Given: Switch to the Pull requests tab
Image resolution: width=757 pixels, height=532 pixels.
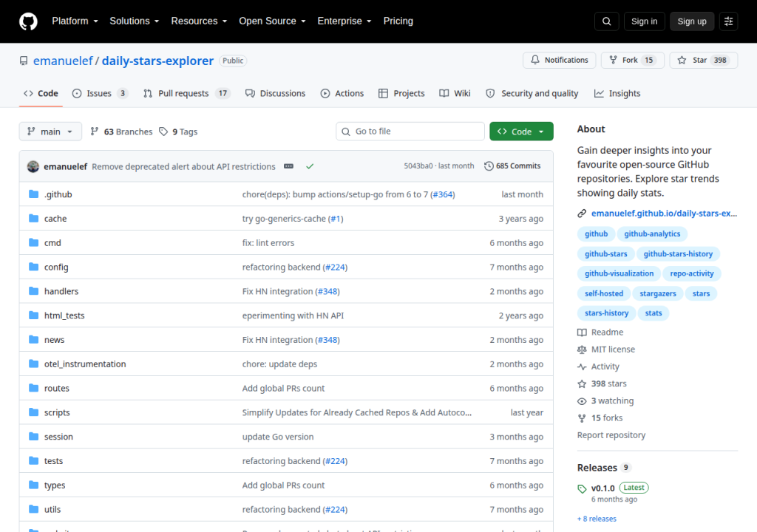Looking at the screenshot, I should tap(186, 93).
